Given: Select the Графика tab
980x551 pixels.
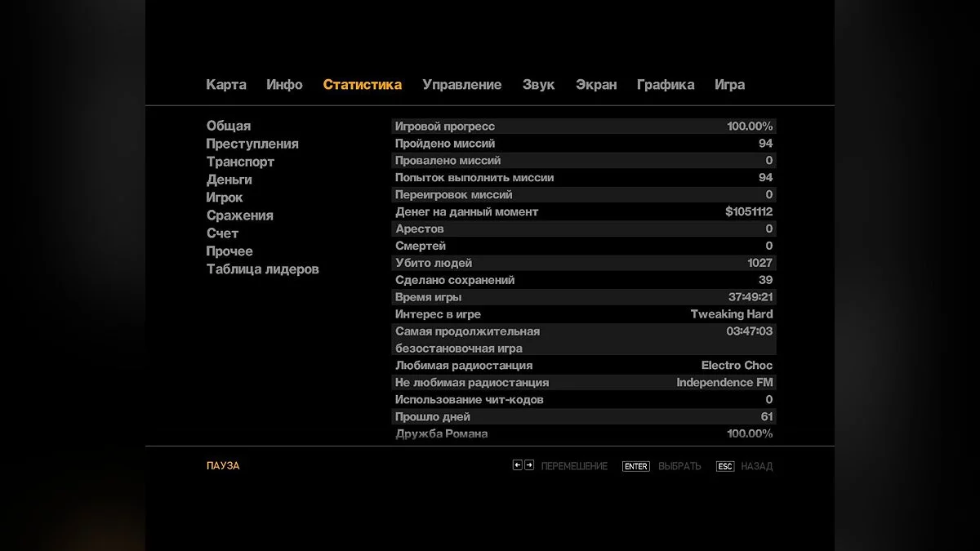Looking at the screenshot, I should tap(666, 84).
